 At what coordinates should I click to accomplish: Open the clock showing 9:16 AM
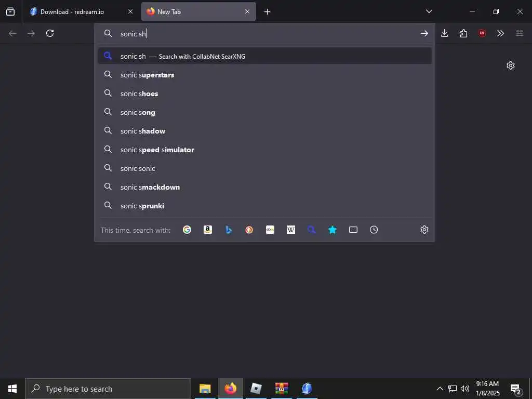click(487, 389)
